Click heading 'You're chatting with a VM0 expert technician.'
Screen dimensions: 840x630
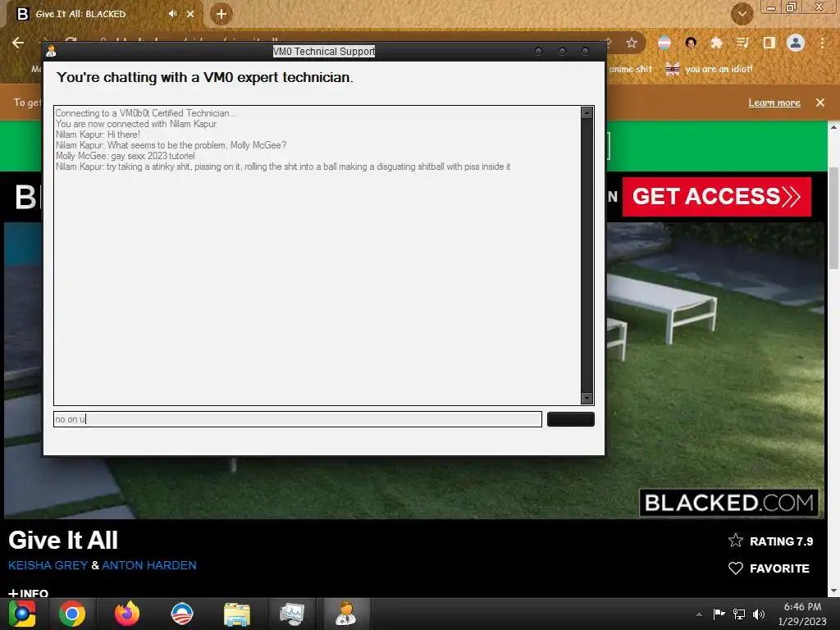204,77
